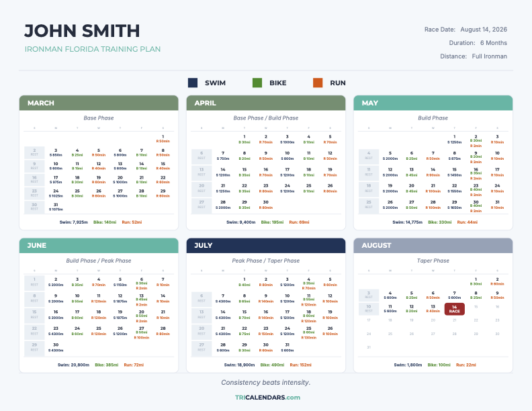Image resolution: width=532 pixels, height=411 pixels.
Task: Click the 6 Months duration value
Action: 493,43
